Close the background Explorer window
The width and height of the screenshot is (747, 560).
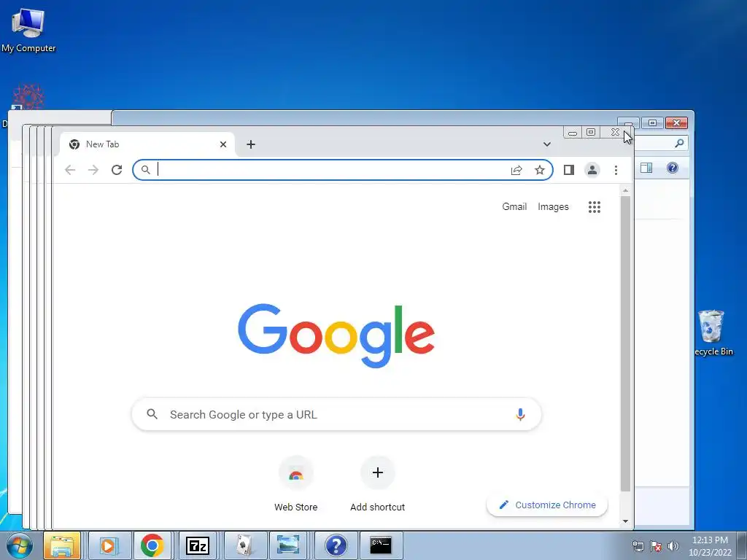[676, 122]
